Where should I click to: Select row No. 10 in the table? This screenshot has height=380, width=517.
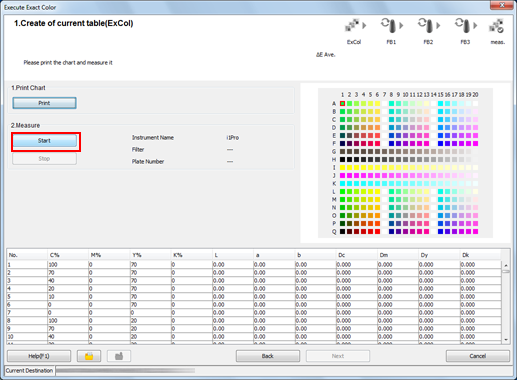254,337
